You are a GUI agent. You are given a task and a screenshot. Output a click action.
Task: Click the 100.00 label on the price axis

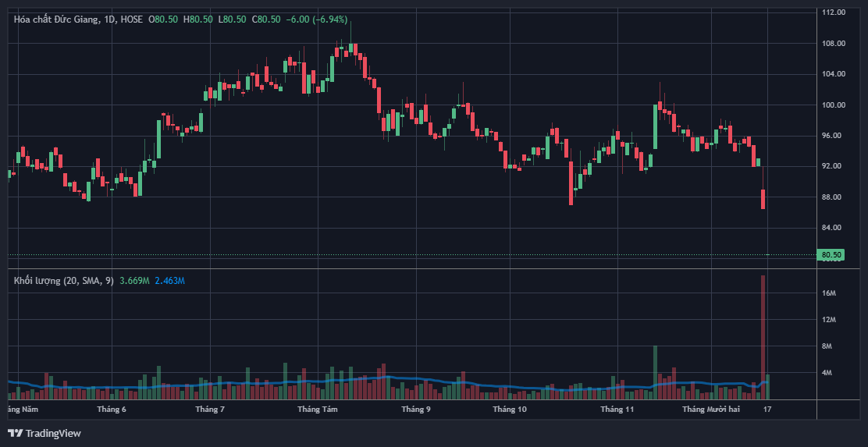click(834, 105)
